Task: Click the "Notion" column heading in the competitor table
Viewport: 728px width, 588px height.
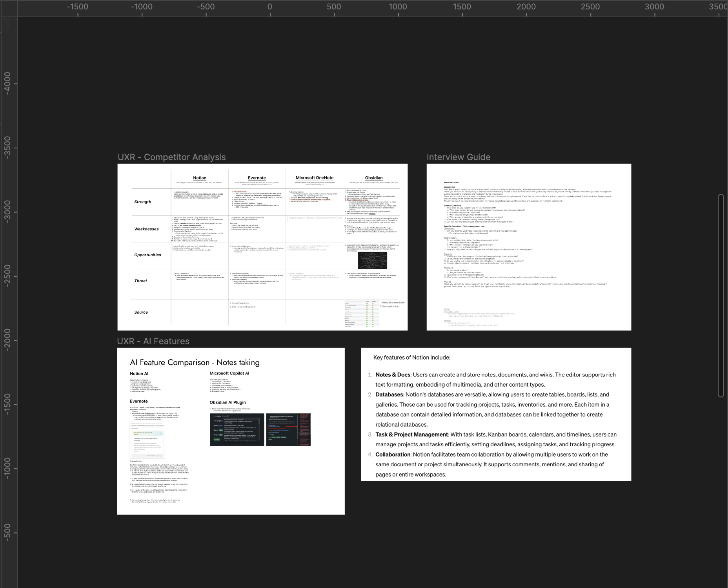Action: point(200,178)
